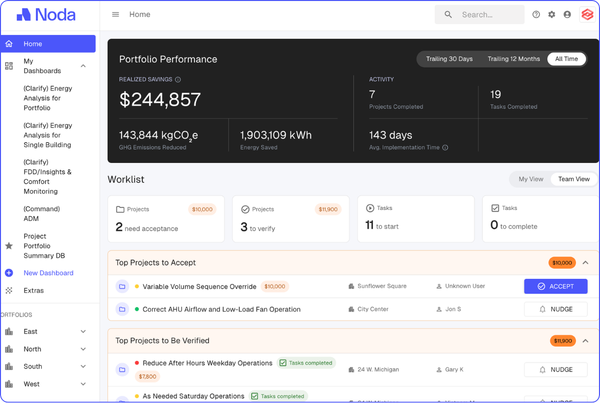
Task: Switch worklist to My View
Action: (x=531, y=179)
